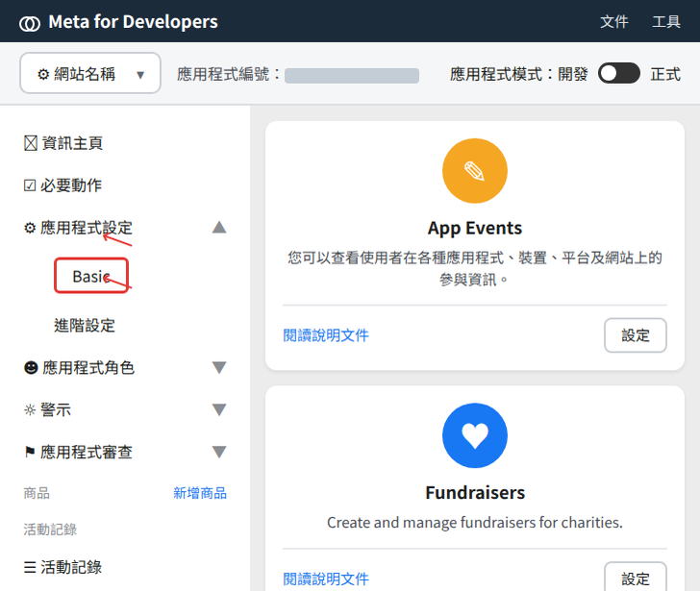Expand the 警示 section arrow
The height and width of the screenshot is (591, 700).
219,409
